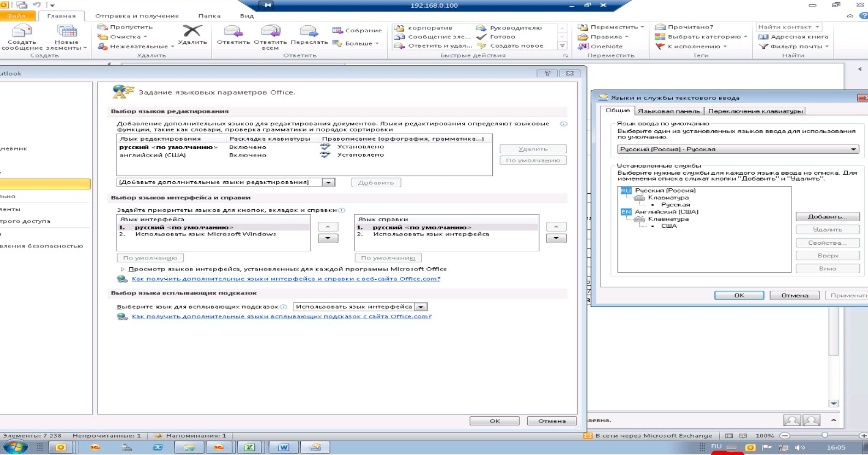The width and height of the screenshot is (868, 455).
Task: Switch to Языковая панель tab
Action: point(668,111)
